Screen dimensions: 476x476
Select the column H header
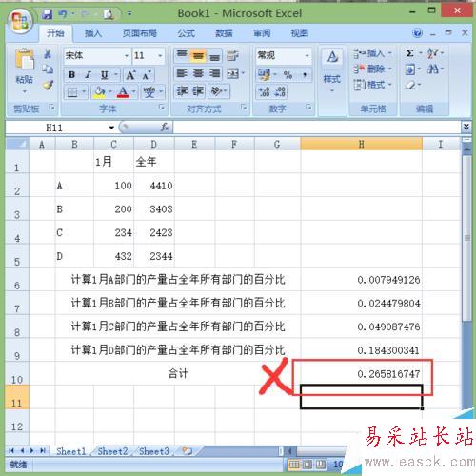361,144
